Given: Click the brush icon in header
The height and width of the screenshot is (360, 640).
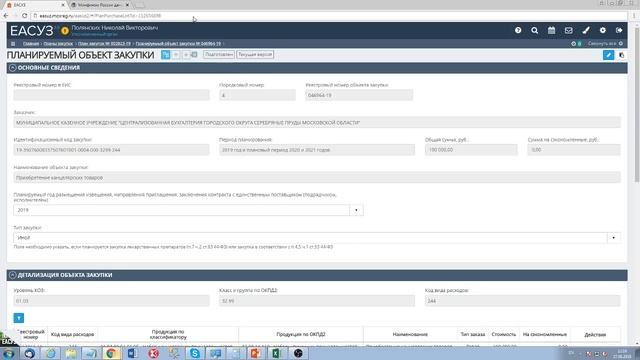Looking at the screenshot, I should pyautogui.click(x=586, y=30).
